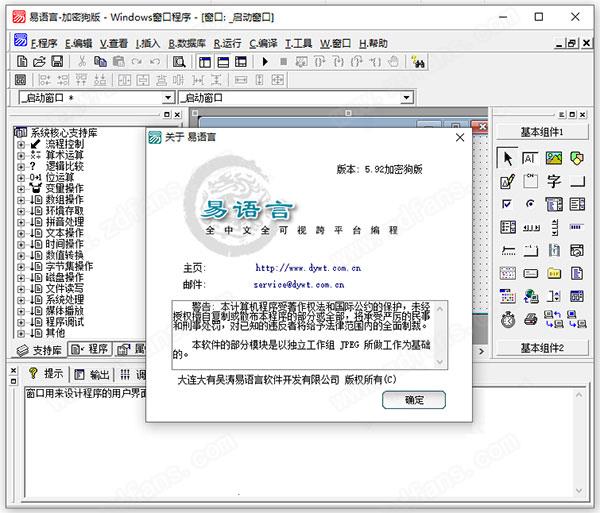Open the T.工具 menu
The height and width of the screenshot is (513, 600).
298,44
